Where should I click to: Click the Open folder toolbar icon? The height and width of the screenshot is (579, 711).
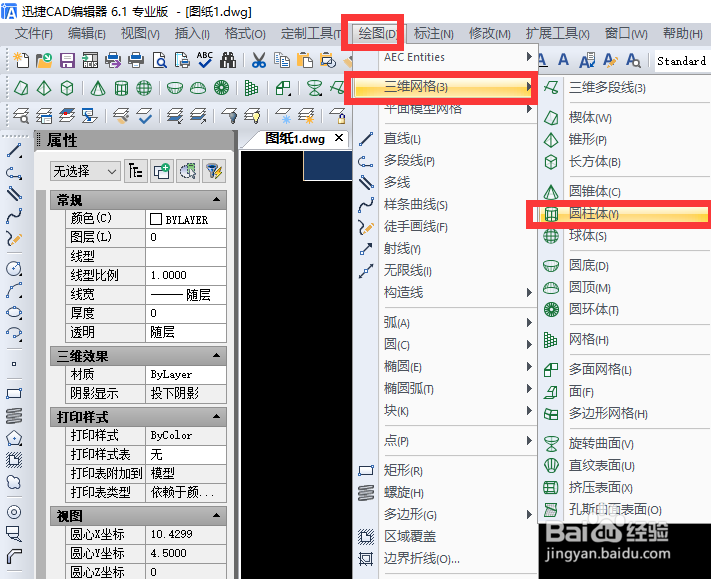[44, 60]
